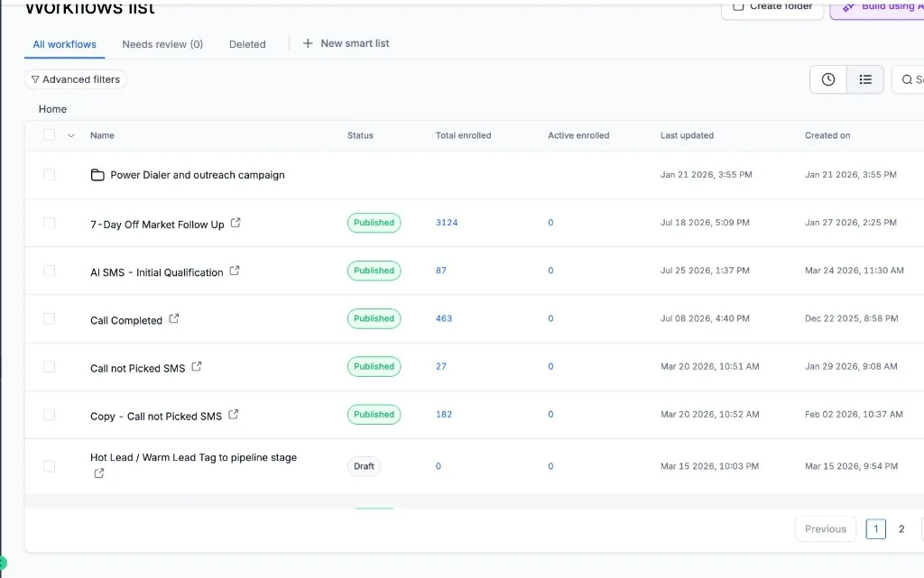Check the Call not Picked SMS row checkbox
Image resolution: width=924 pixels, height=578 pixels.
50,367
